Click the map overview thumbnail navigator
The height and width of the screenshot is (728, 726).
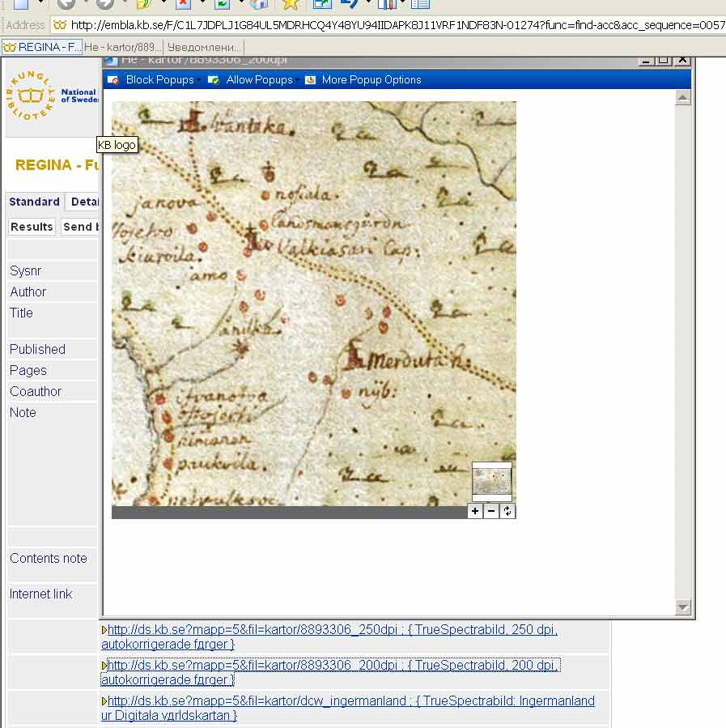[x=492, y=481]
